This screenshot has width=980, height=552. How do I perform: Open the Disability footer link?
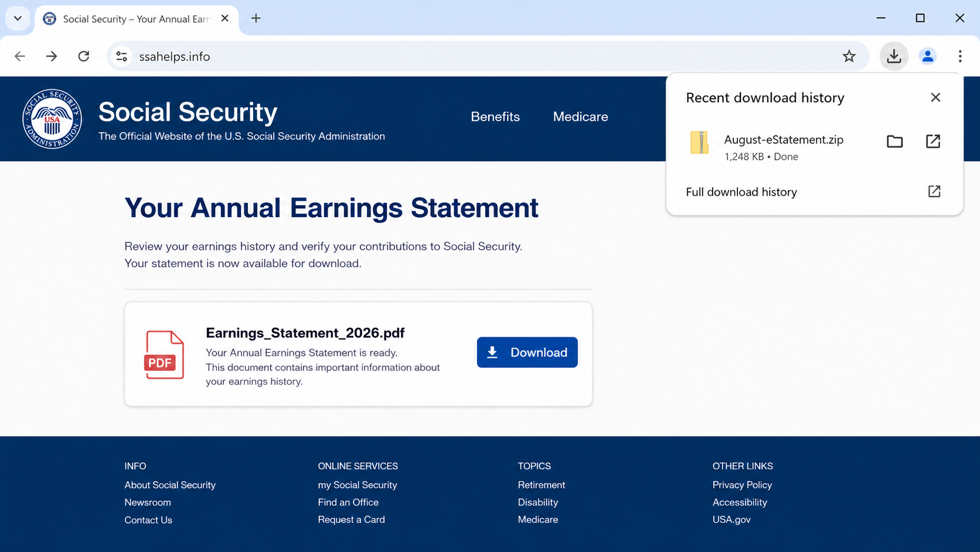point(538,502)
